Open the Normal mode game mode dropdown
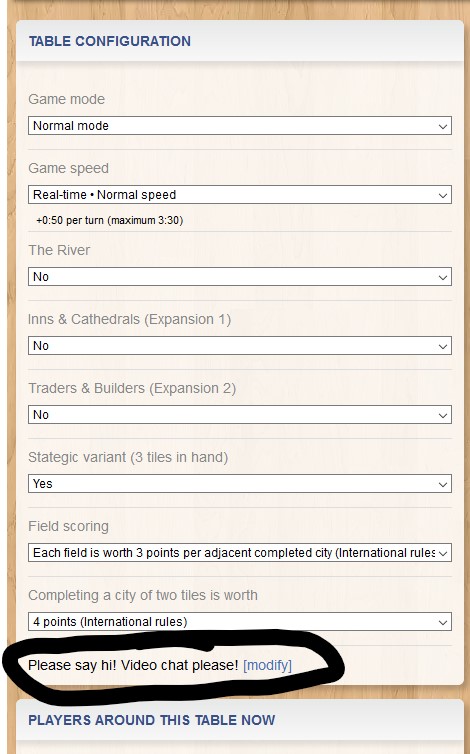This screenshot has width=470, height=754. click(240, 126)
